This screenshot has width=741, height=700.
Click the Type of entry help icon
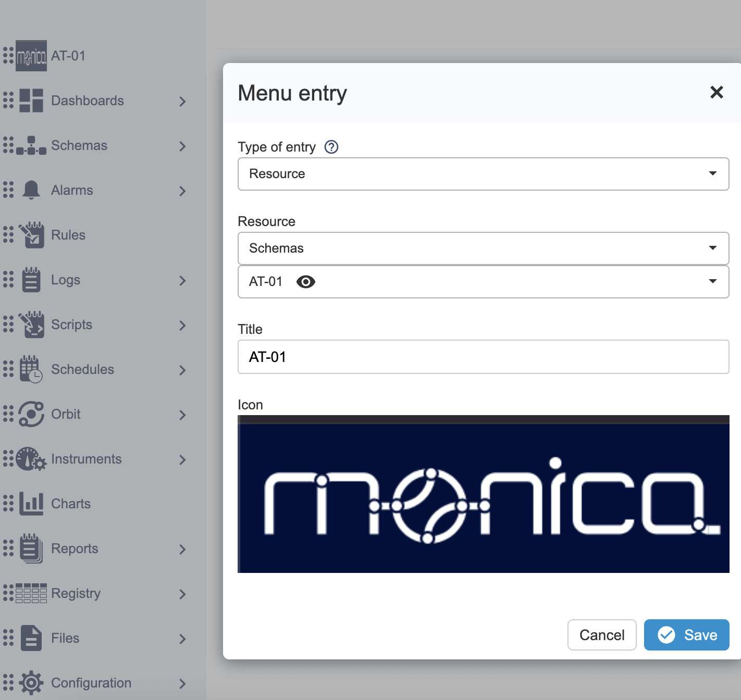pyautogui.click(x=331, y=147)
